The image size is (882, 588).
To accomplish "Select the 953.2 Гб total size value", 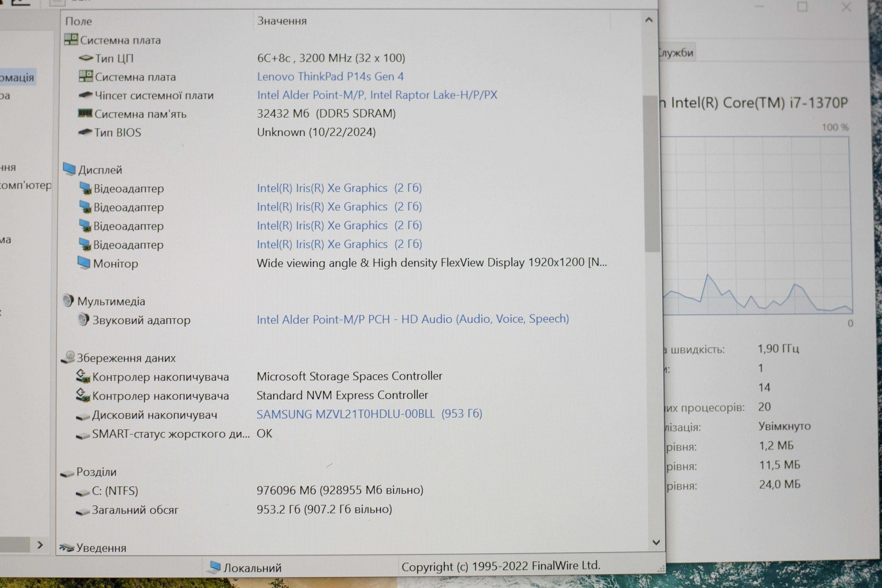I will point(324,509).
